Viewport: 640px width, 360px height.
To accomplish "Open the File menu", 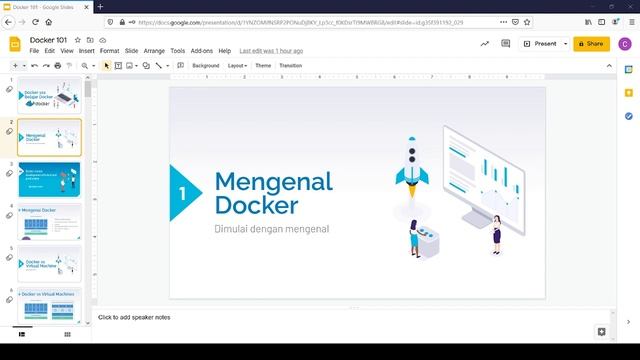I will (x=34, y=51).
